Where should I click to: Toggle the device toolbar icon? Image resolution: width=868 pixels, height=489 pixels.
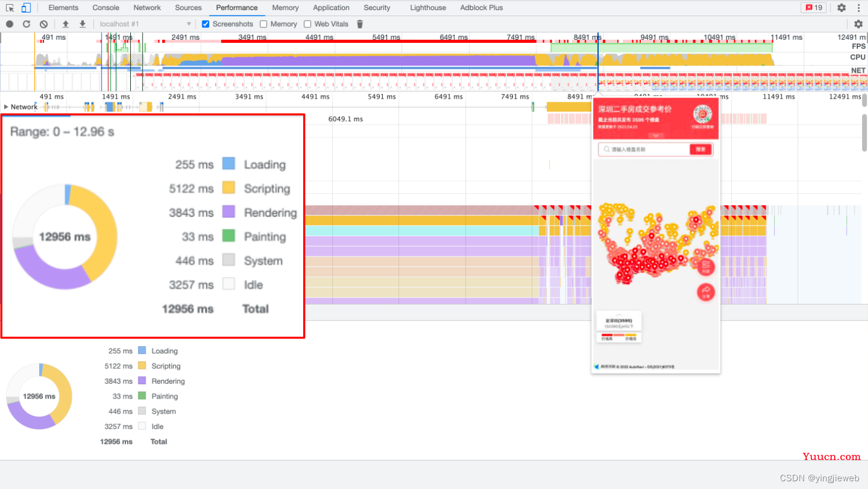tap(26, 8)
